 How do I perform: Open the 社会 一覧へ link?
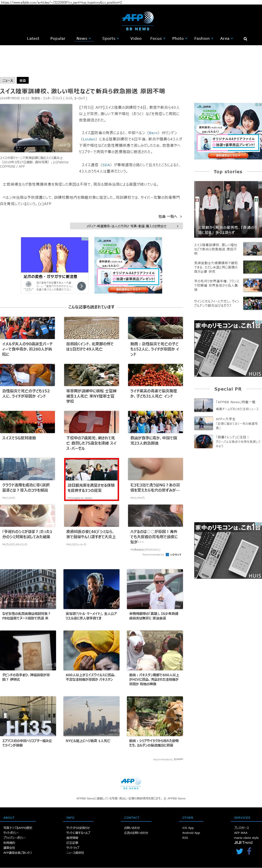click(x=170, y=216)
